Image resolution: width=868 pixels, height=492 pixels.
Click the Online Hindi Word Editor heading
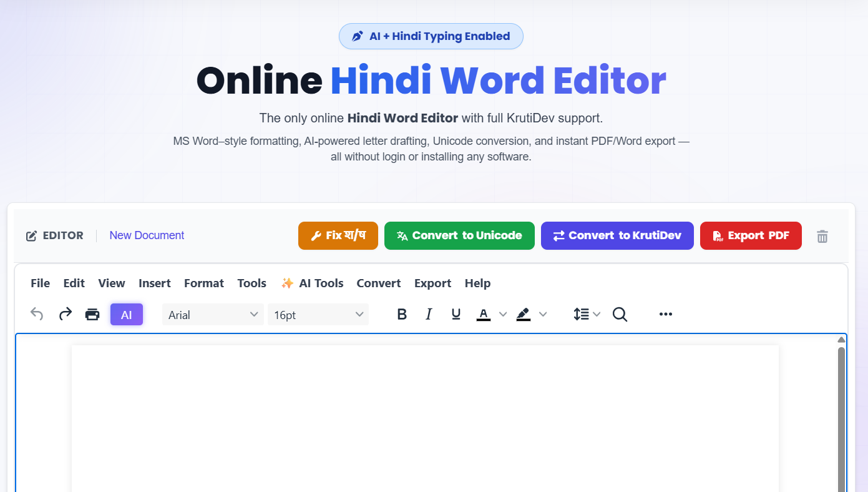tap(431, 81)
